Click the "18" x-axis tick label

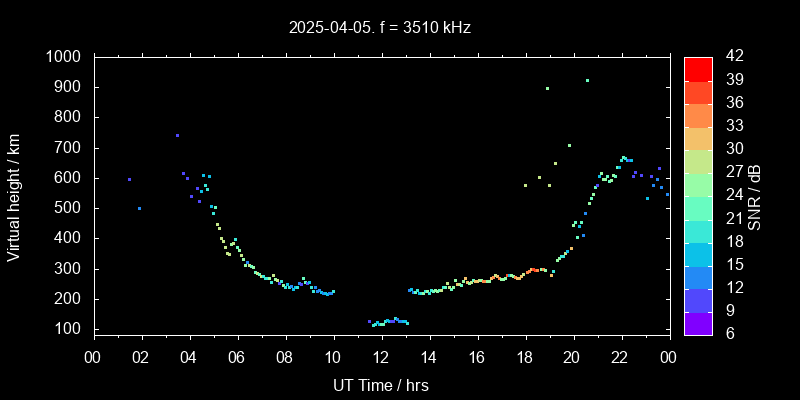click(x=525, y=356)
